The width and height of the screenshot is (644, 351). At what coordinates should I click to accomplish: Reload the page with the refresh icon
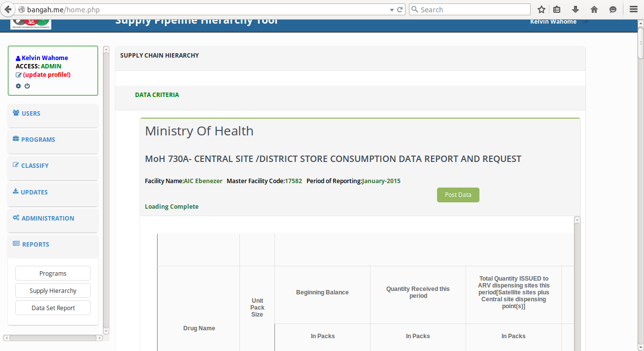coord(400,9)
